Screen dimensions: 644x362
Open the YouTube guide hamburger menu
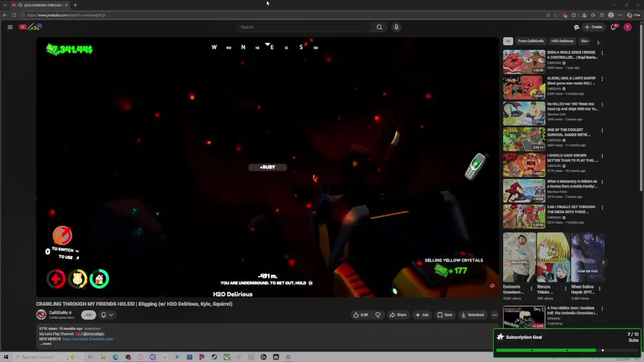[x=10, y=27]
